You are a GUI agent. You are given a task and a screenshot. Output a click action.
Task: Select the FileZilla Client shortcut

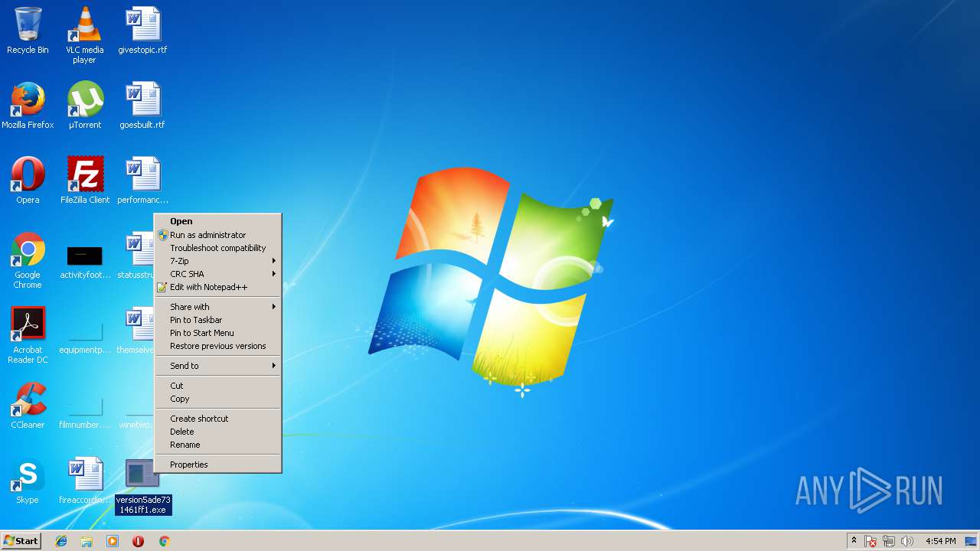click(x=84, y=181)
